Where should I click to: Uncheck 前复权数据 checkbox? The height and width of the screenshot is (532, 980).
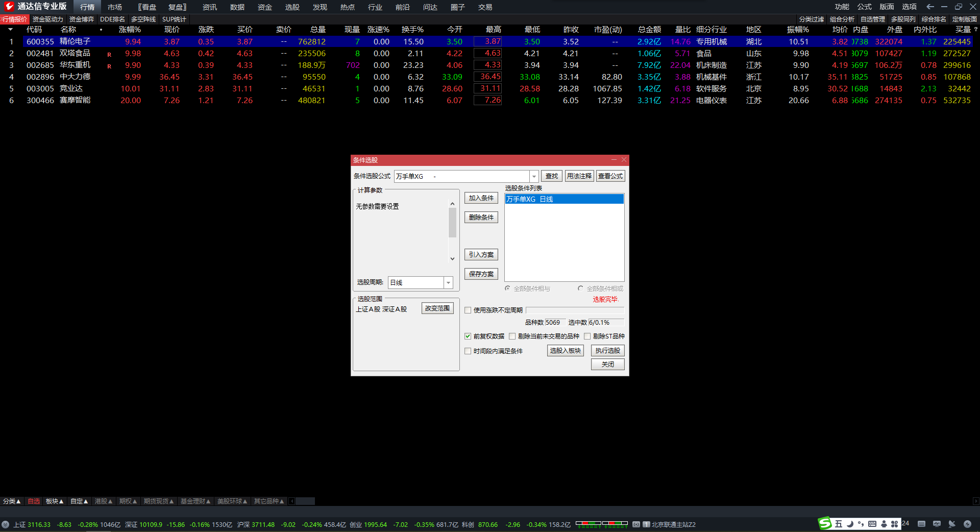(x=468, y=336)
